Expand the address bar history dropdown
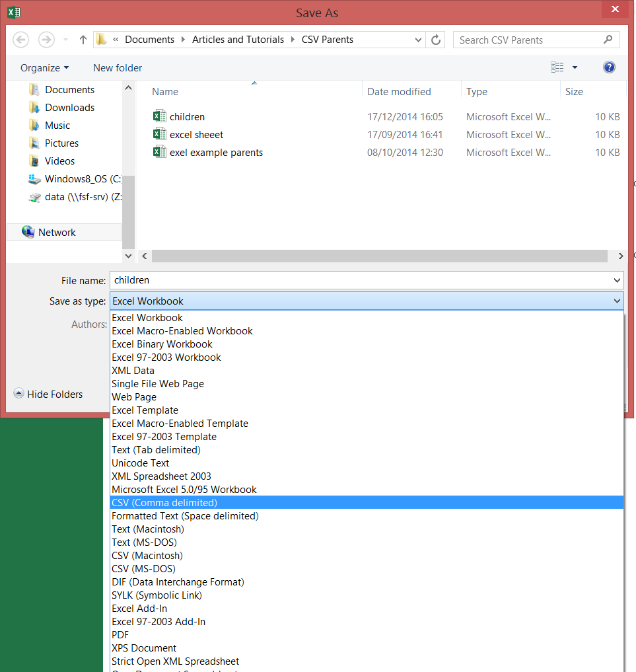The width and height of the screenshot is (636, 672). click(x=418, y=40)
